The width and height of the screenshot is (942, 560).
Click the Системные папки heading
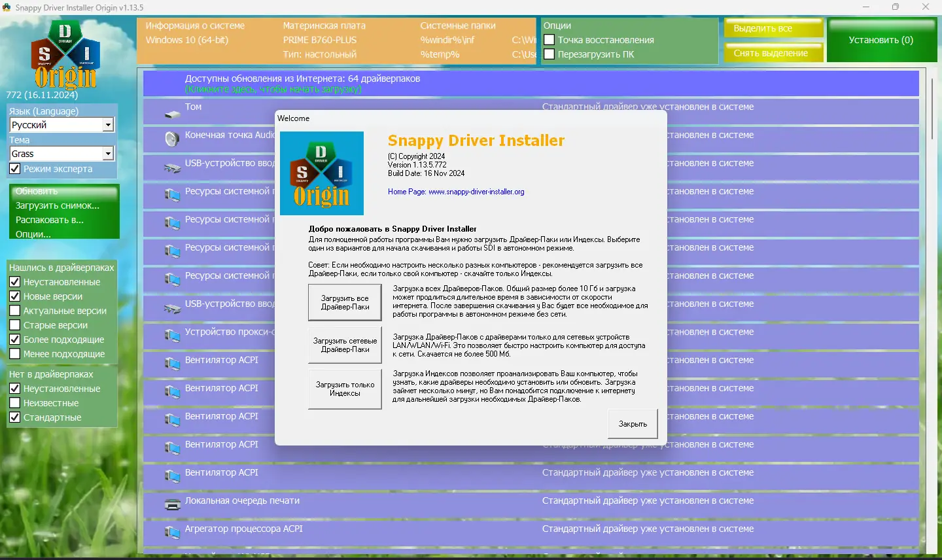pyautogui.click(x=458, y=26)
